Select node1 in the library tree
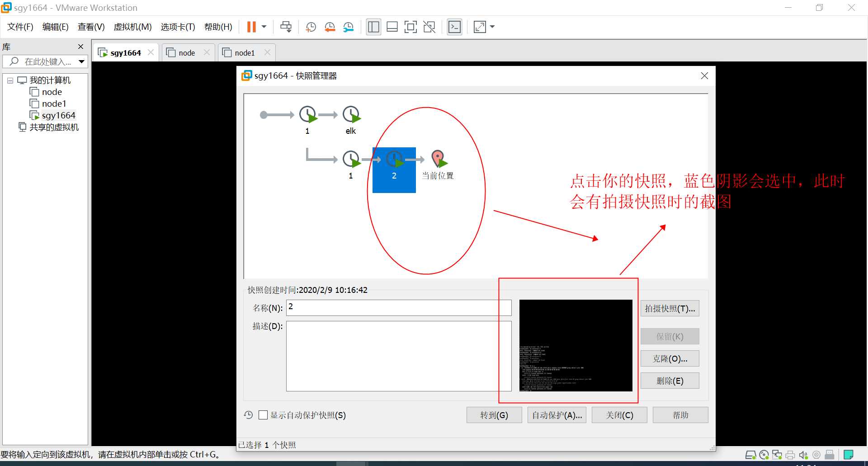Viewport: 868px width, 466px height. [54, 104]
